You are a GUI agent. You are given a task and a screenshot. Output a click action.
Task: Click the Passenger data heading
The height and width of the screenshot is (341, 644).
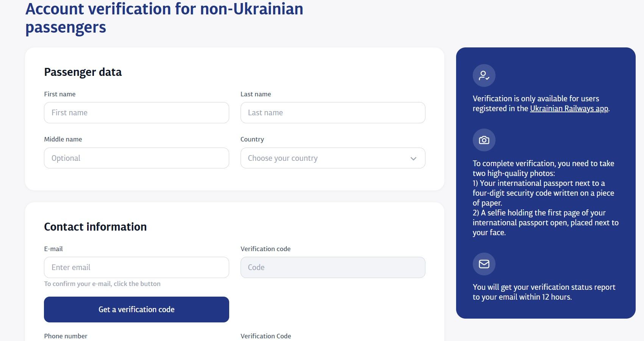coord(83,72)
